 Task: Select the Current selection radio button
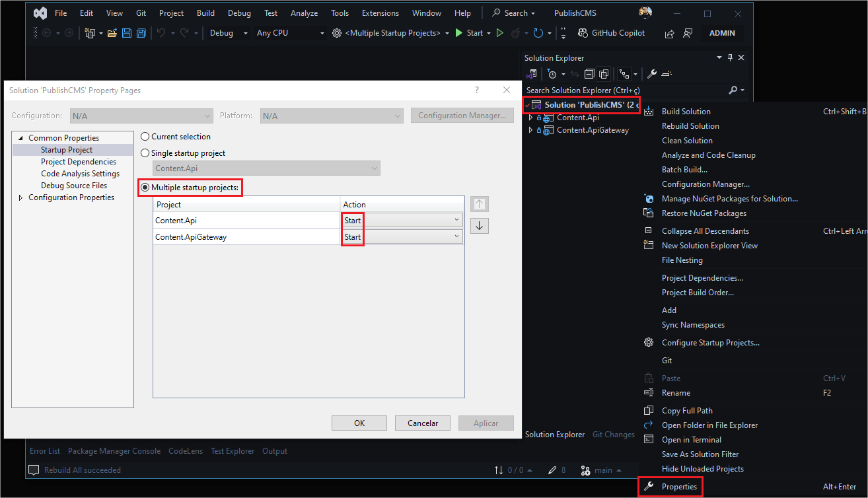tap(145, 137)
